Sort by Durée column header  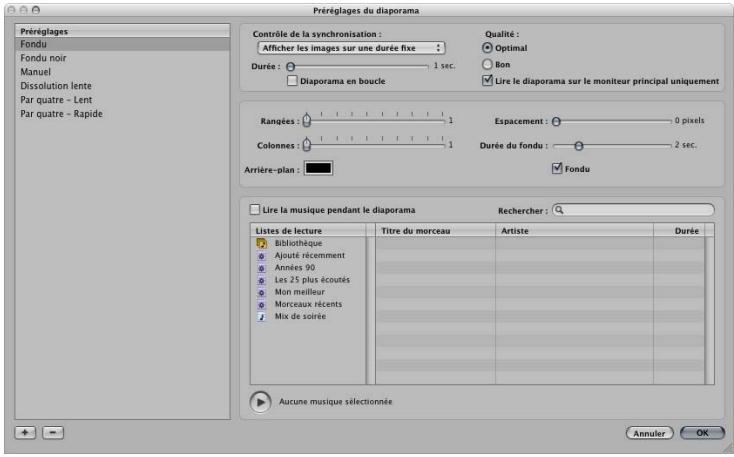(x=679, y=230)
